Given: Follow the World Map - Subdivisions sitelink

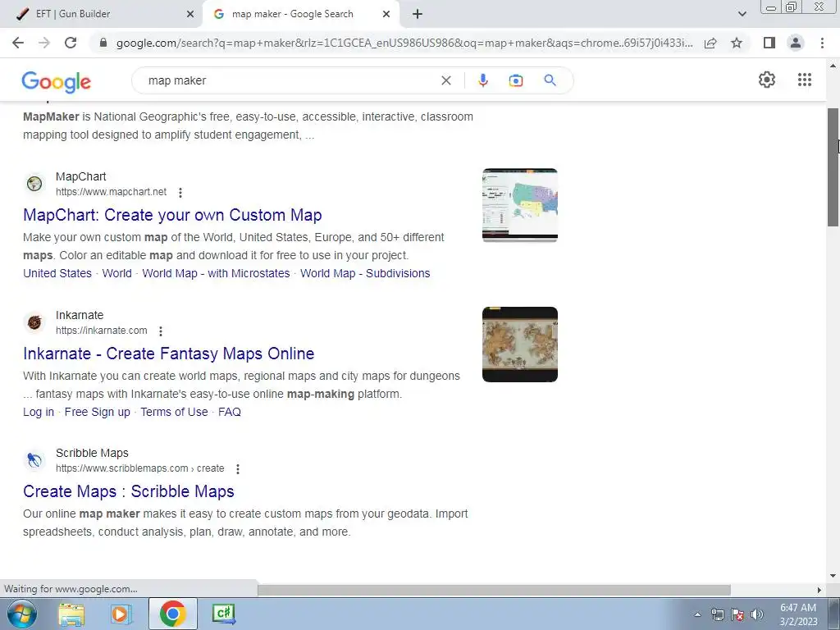Looking at the screenshot, I should click(365, 273).
